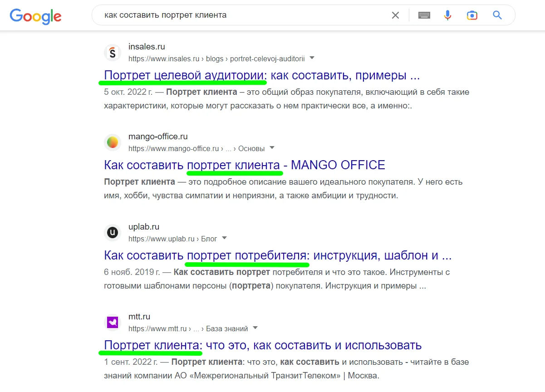The height and width of the screenshot is (392, 545).
Task: Click the mango-office.ru site favicon
Action: coord(113,142)
